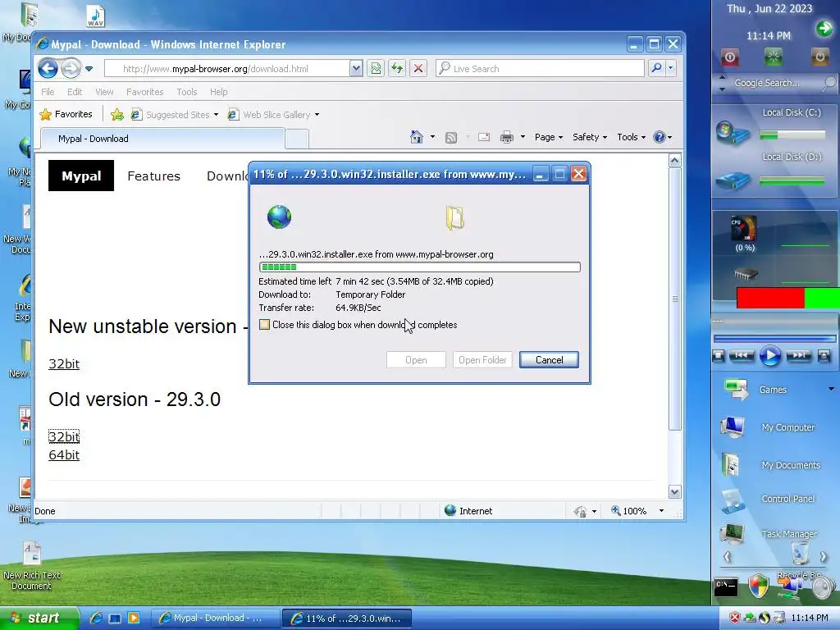Launch media player from quick launch
840x630 pixels.
134,619
